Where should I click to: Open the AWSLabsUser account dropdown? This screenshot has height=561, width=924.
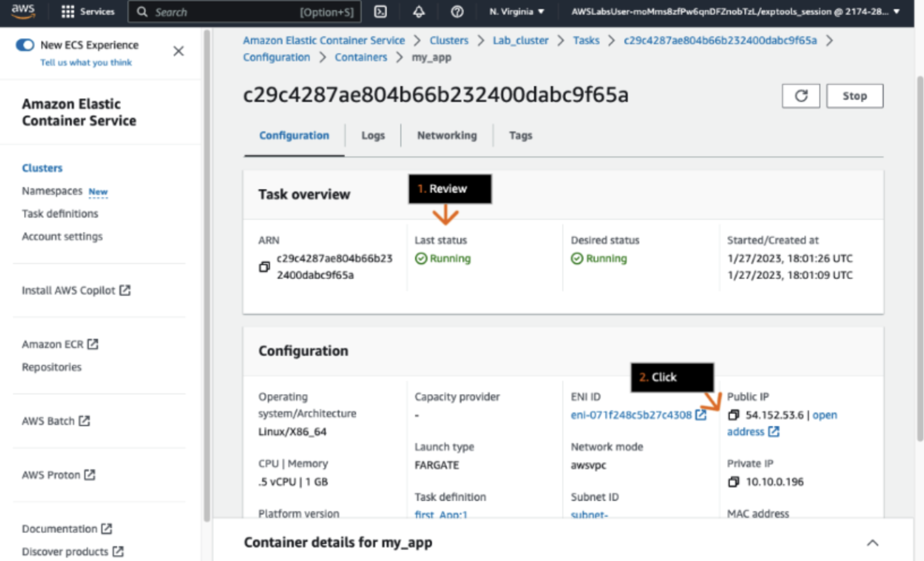click(x=735, y=11)
